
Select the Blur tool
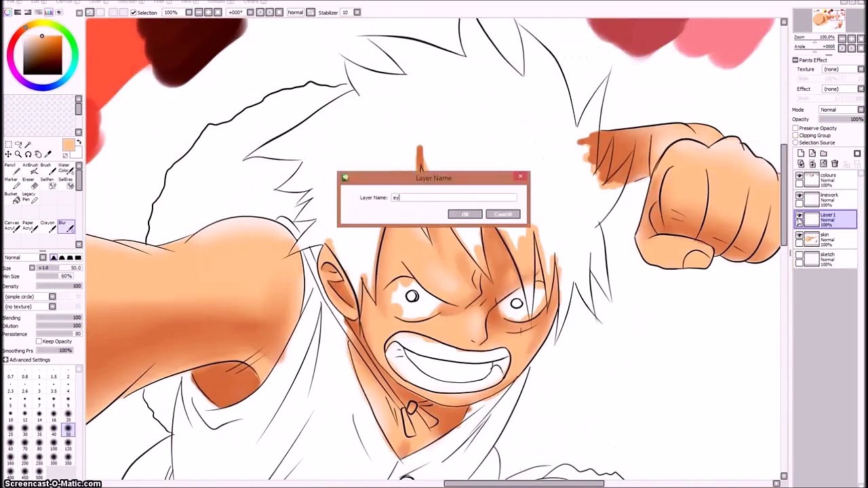tap(65, 226)
